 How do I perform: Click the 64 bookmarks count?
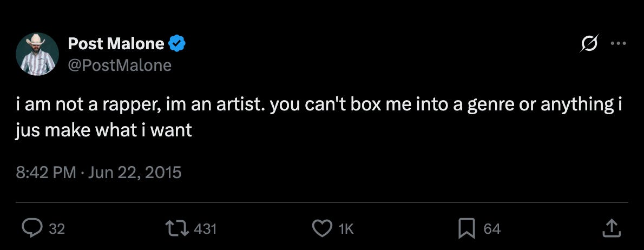(492, 229)
